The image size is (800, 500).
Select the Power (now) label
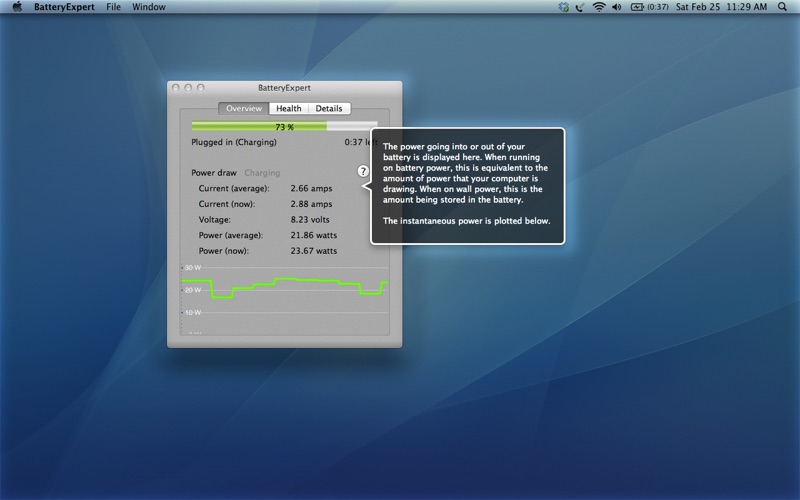pyautogui.click(x=224, y=251)
